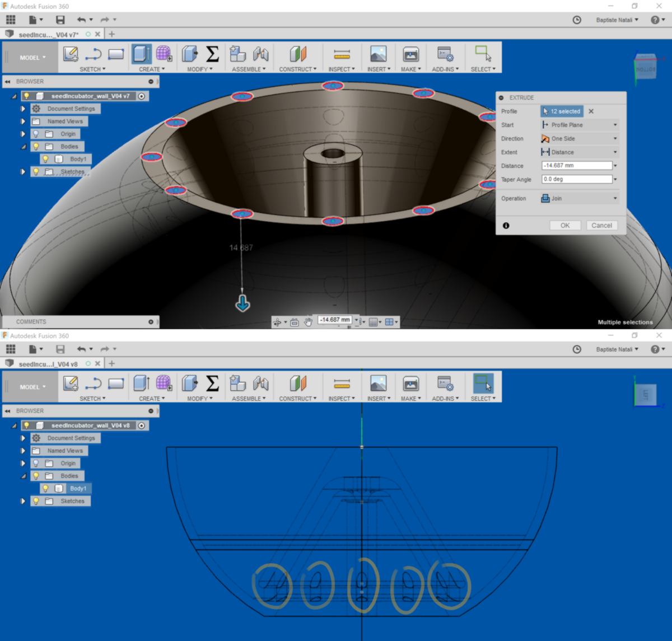
Task: Open ADD-INS menu in v8 window
Action: 445,399
